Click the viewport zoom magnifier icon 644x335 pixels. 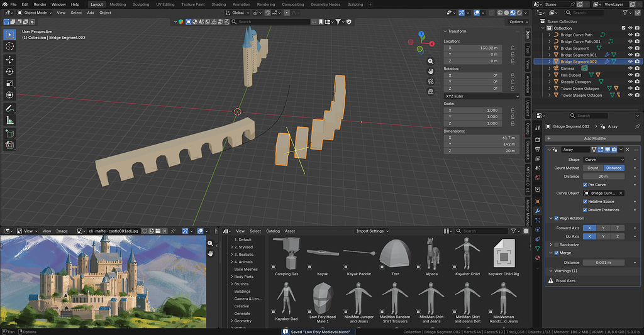(430, 62)
